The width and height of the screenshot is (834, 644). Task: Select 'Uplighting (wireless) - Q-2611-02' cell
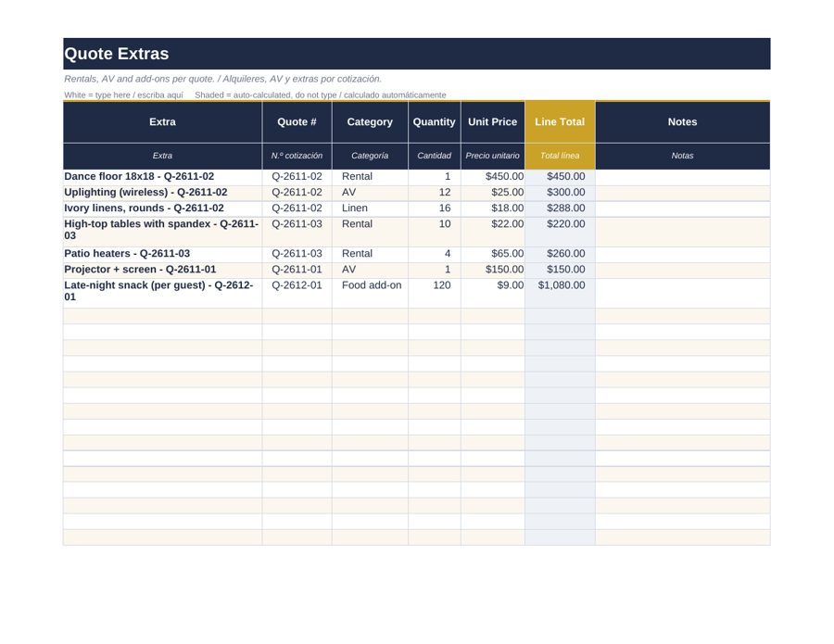[163, 193]
